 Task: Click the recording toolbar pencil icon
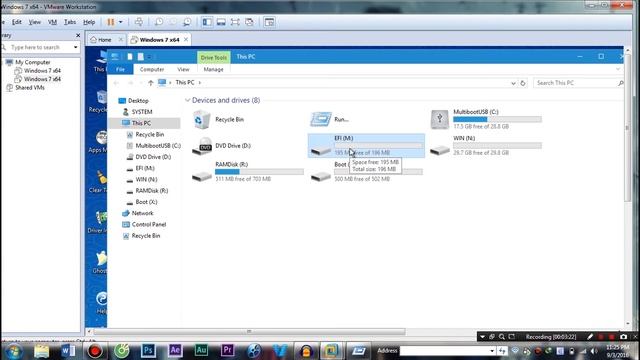[590, 337]
